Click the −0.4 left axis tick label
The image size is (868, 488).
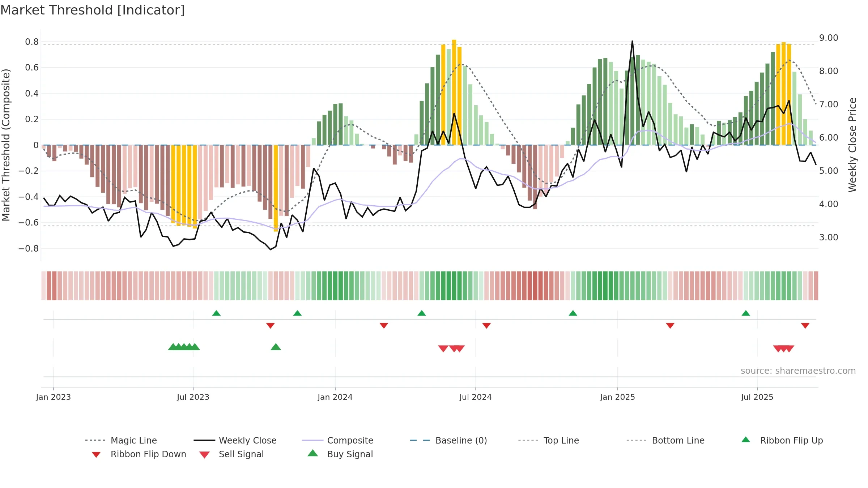pos(28,197)
